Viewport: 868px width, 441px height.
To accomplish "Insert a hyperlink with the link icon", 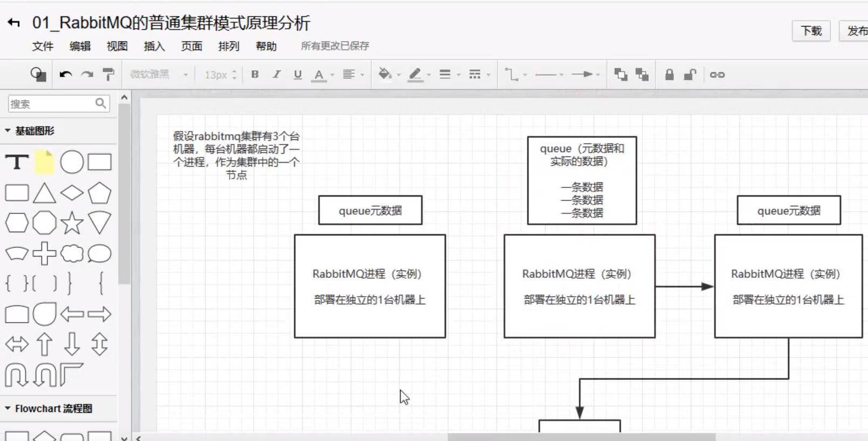I will point(717,74).
